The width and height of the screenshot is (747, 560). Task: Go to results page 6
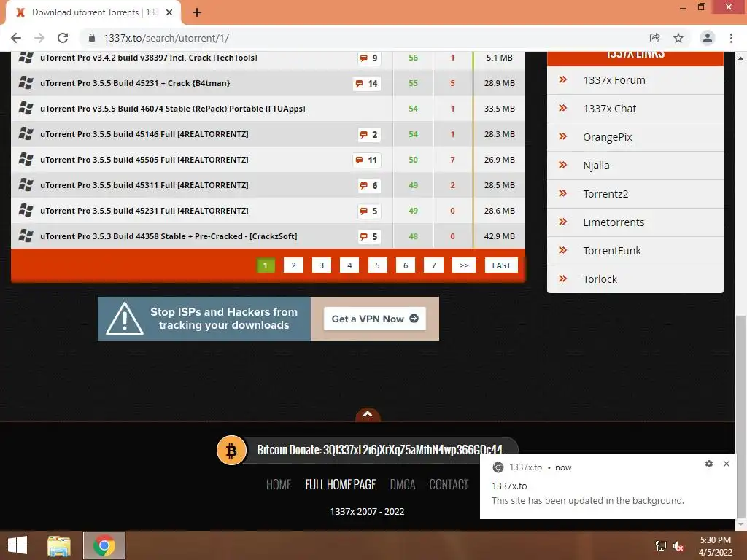406,265
